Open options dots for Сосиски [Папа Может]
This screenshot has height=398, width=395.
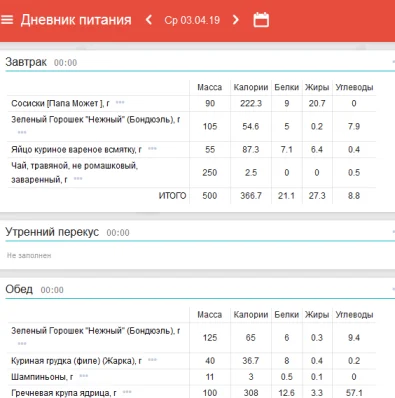120,102
